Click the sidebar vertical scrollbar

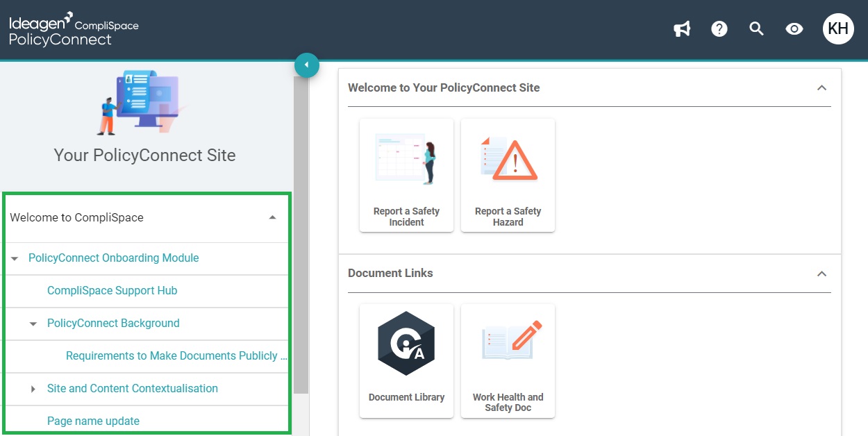click(301, 236)
